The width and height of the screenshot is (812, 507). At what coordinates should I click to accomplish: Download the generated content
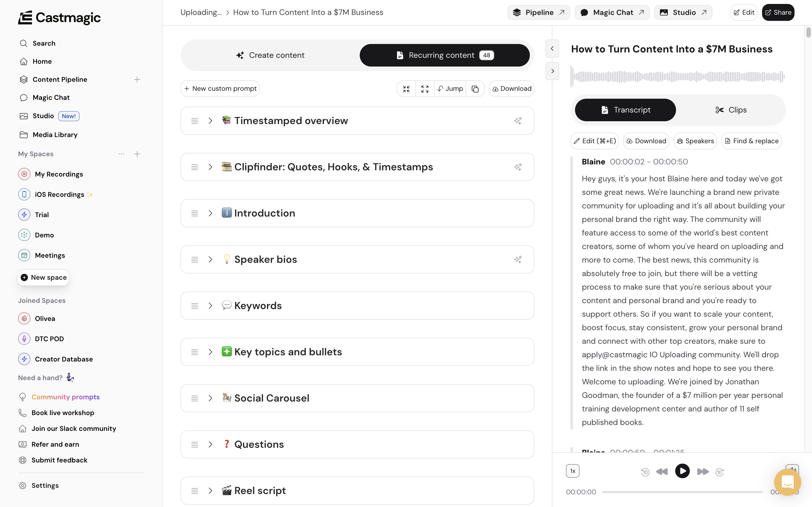(x=512, y=89)
